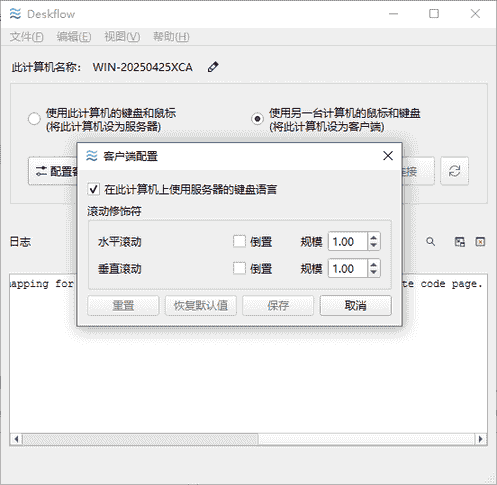Toggle 在此计算机上使用服务器的键盘语言 checkbox

pyautogui.click(x=93, y=189)
